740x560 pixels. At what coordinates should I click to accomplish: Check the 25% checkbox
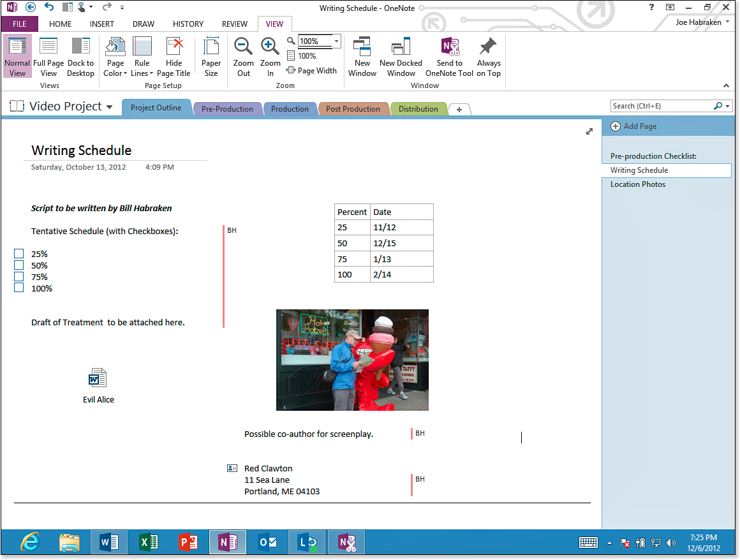point(19,254)
